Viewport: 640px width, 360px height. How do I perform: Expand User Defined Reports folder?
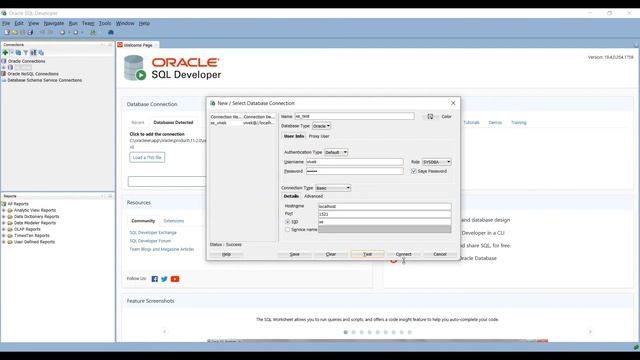point(4,242)
